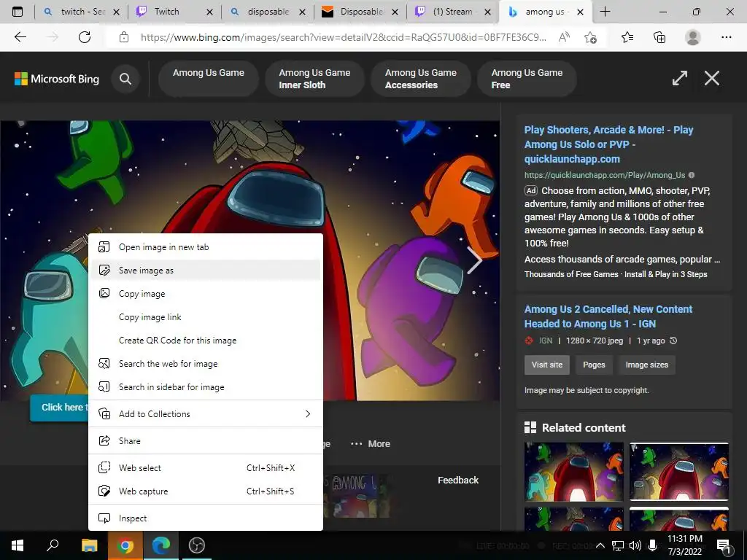Screen dimensions: 747x560
Task: Click Microsoft Edge taskbar icon
Action: coord(161,545)
